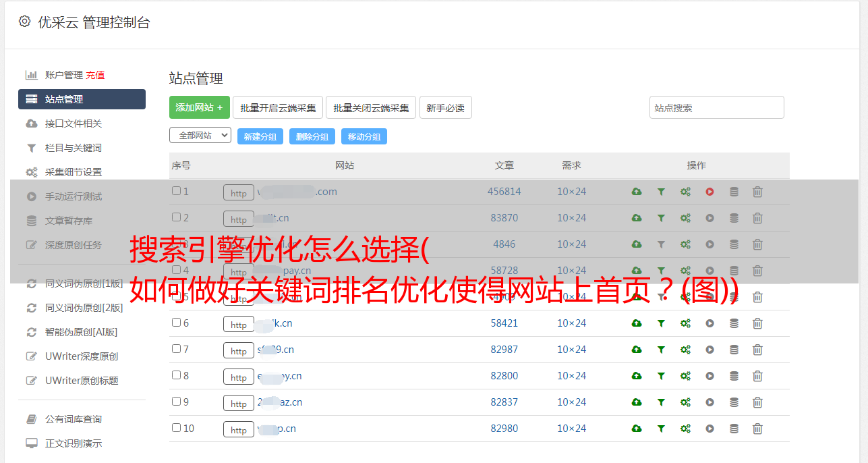Image resolution: width=868 pixels, height=463 pixels.
Task: Click cloud upload icon in row 6 (58421)
Action: coord(636,323)
